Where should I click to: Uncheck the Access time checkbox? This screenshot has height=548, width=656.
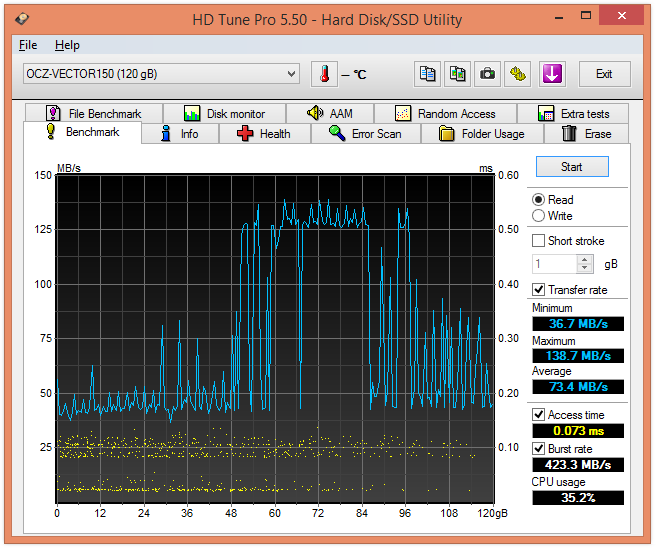coord(538,415)
